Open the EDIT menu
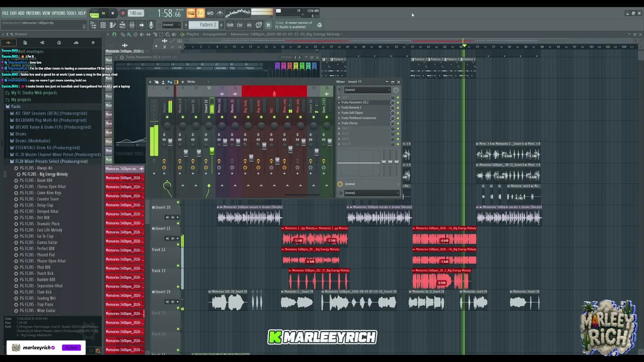Image resolution: width=644 pixels, height=362 pixels. pyautogui.click(x=13, y=13)
